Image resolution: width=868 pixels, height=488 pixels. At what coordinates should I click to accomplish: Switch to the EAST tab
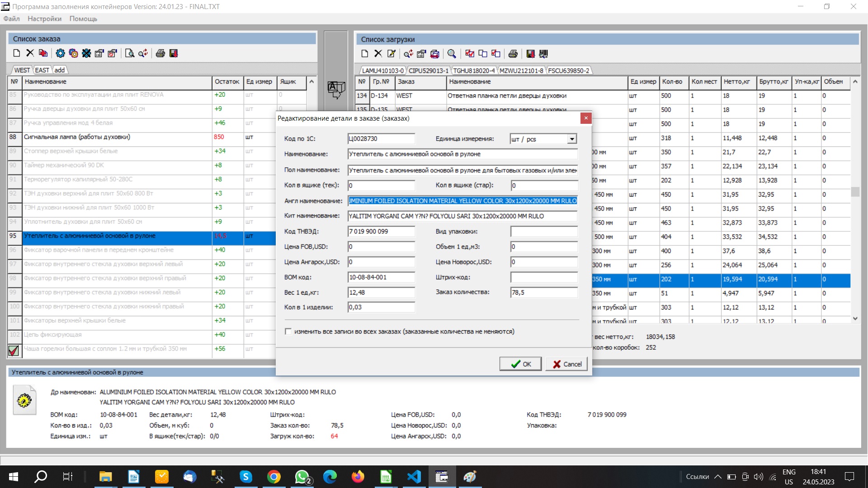(42, 70)
